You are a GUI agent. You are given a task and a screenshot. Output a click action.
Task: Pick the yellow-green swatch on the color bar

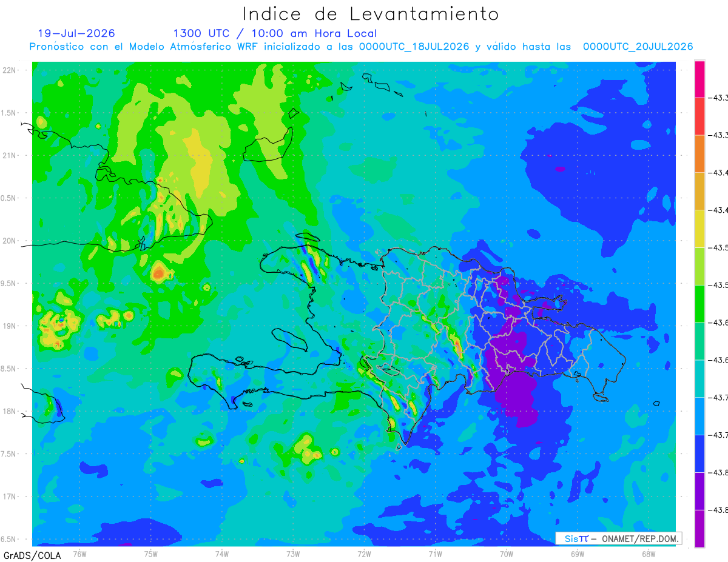[x=699, y=266]
